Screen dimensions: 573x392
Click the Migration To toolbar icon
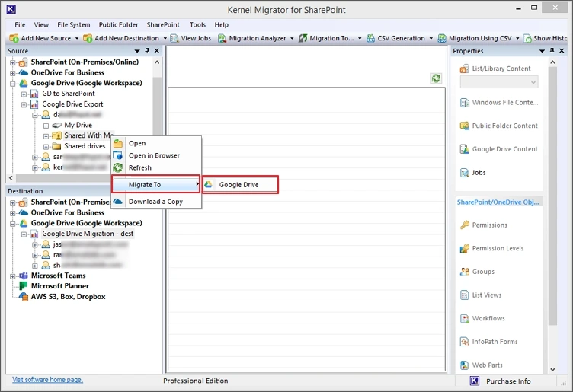click(303, 38)
